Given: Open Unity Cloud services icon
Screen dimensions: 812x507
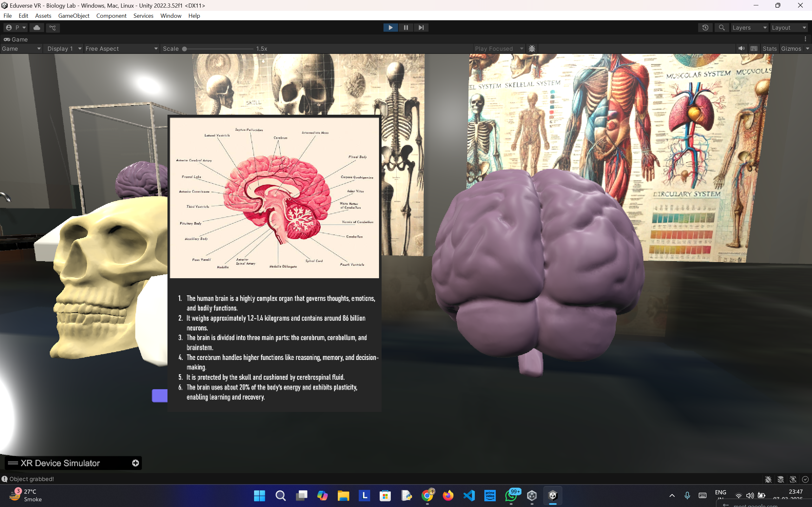Looking at the screenshot, I should pos(36,28).
